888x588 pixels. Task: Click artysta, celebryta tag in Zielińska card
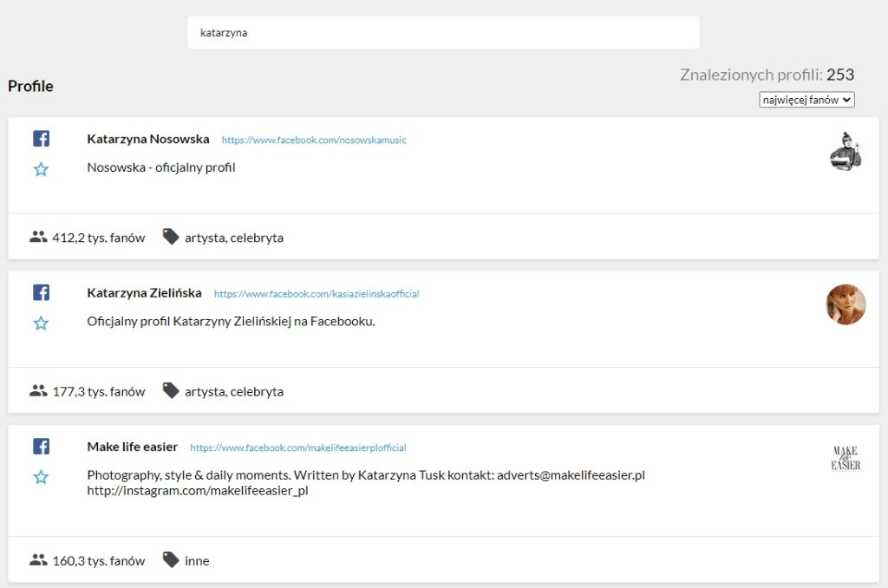[234, 391]
